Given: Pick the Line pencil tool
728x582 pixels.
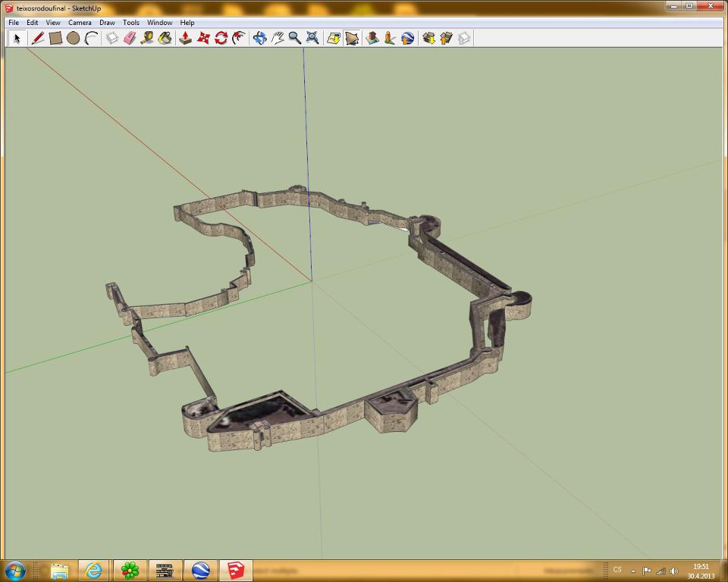Looking at the screenshot, I should pos(37,38).
